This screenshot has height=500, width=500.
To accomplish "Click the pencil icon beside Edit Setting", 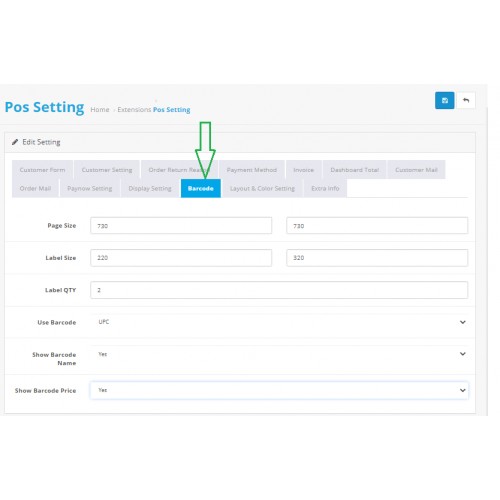I will [x=15, y=142].
